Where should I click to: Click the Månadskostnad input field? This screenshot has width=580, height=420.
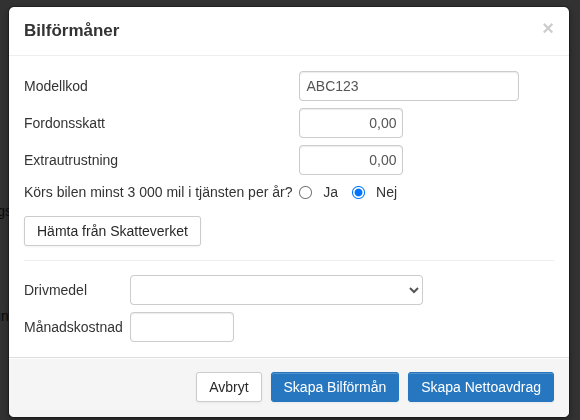(x=182, y=327)
